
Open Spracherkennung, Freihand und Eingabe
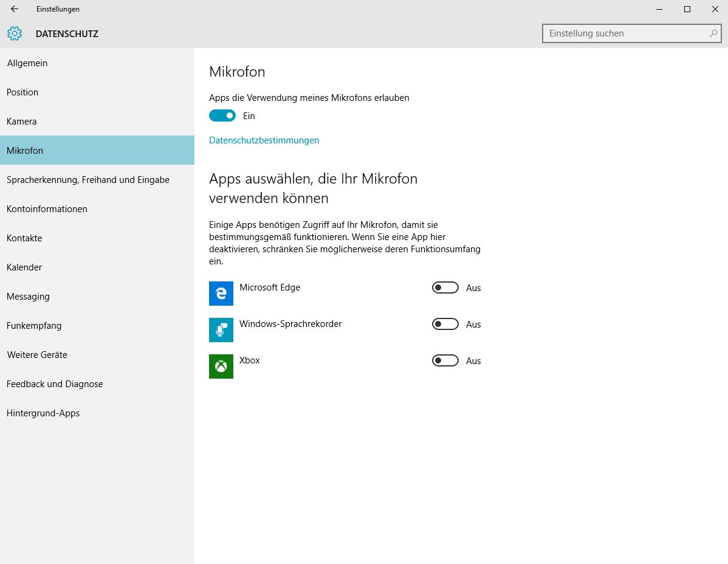click(97, 180)
